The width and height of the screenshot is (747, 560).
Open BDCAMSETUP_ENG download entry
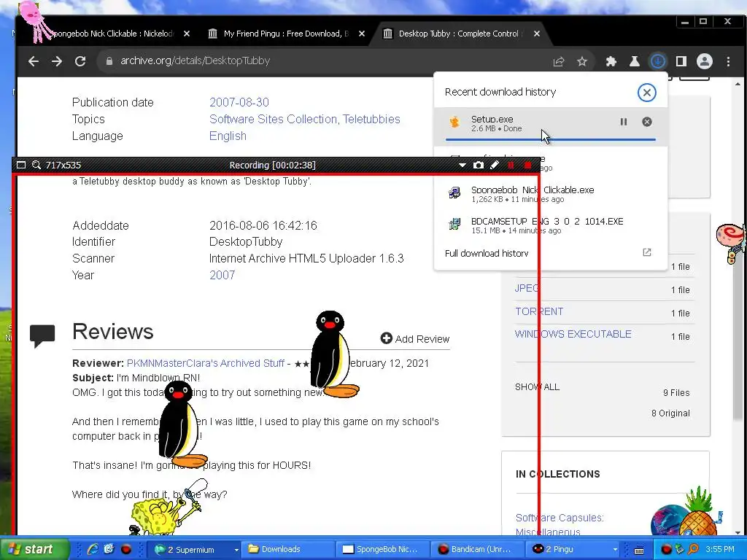(550, 225)
